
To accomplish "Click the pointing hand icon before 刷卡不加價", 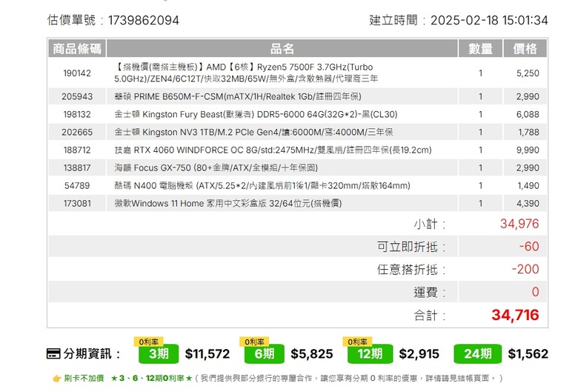I will coord(57,379).
